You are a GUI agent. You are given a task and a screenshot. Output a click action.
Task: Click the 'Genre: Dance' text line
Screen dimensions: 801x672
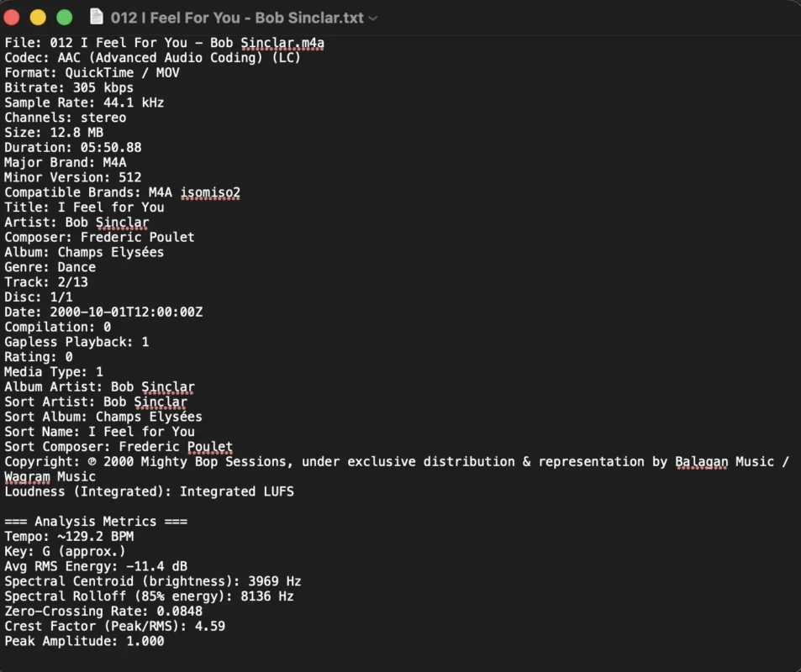50,267
